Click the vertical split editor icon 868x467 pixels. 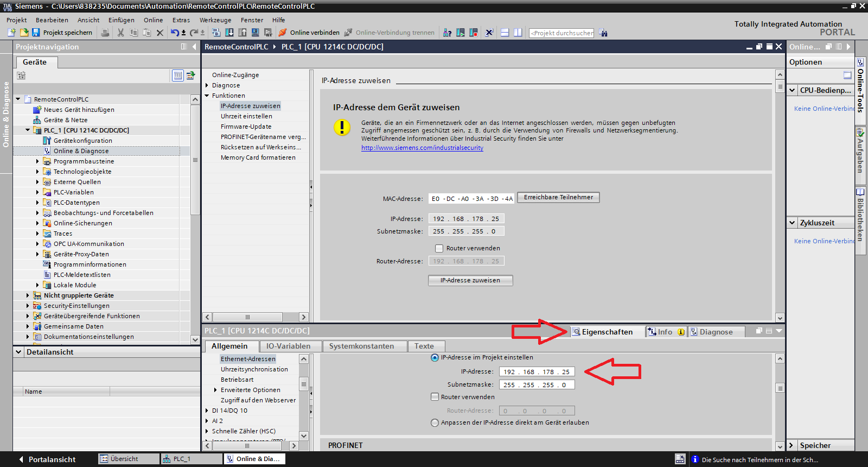518,33
